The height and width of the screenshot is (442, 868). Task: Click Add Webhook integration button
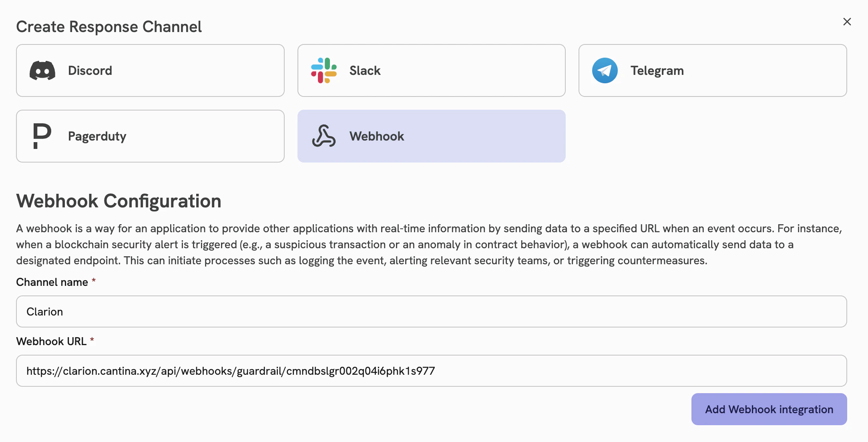[x=769, y=409]
